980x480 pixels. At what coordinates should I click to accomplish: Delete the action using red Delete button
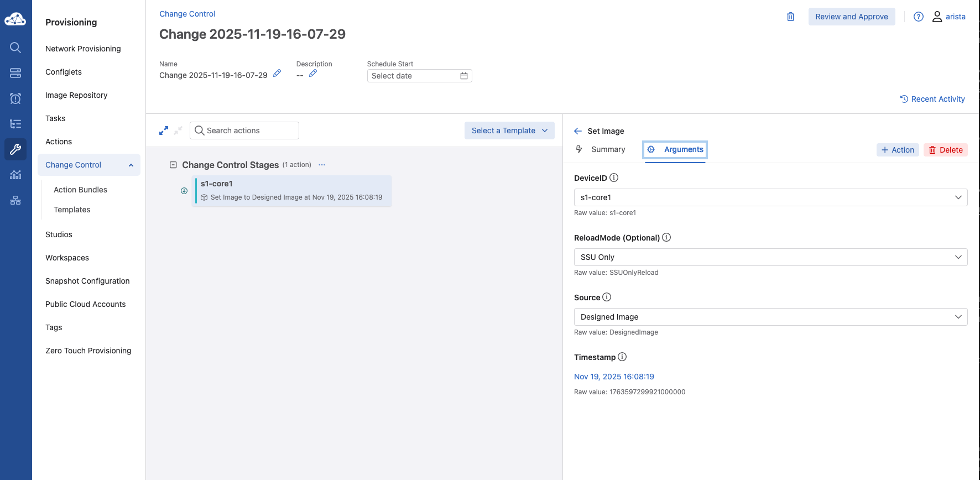click(x=945, y=150)
